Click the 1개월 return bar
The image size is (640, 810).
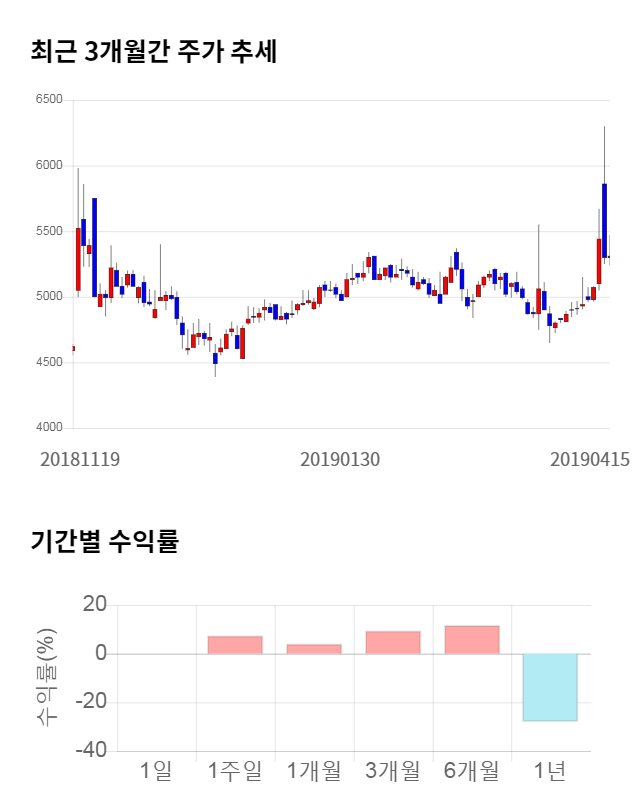click(x=314, y=649)
